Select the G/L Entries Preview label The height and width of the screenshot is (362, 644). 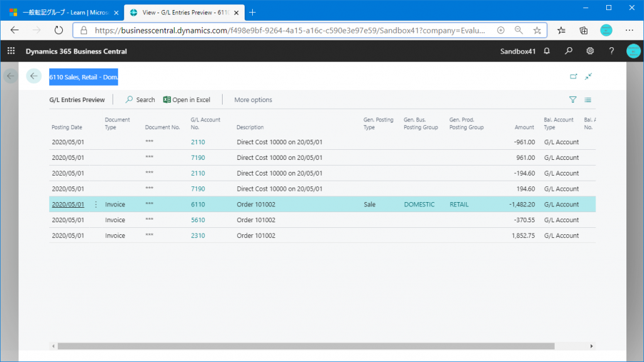77,99
